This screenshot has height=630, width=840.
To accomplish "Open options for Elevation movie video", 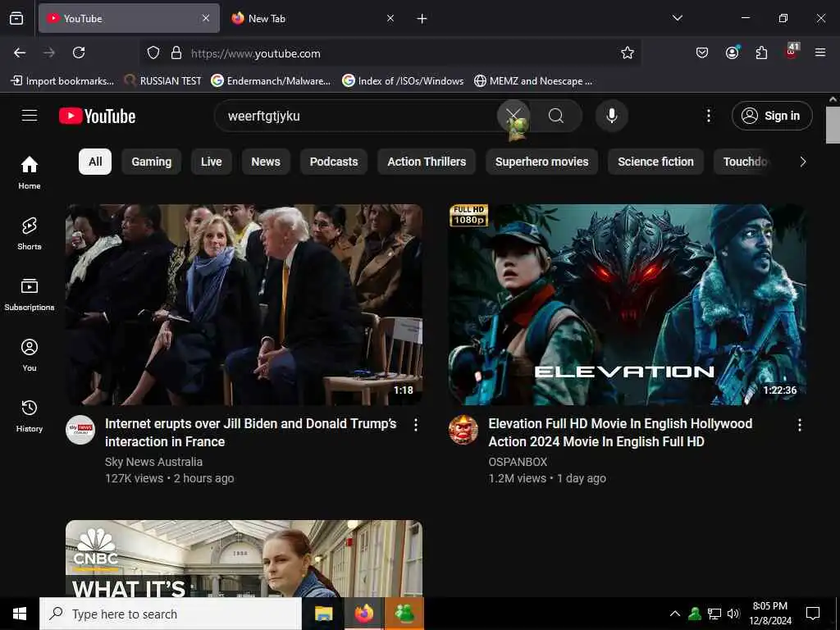I will click(x=799, y=425).
